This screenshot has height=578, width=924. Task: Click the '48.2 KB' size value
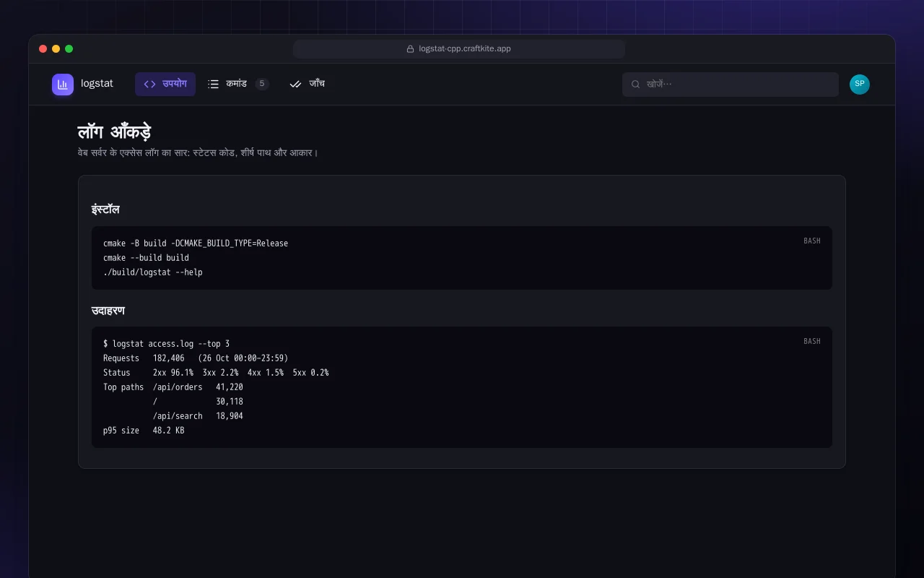click(168, 431)
